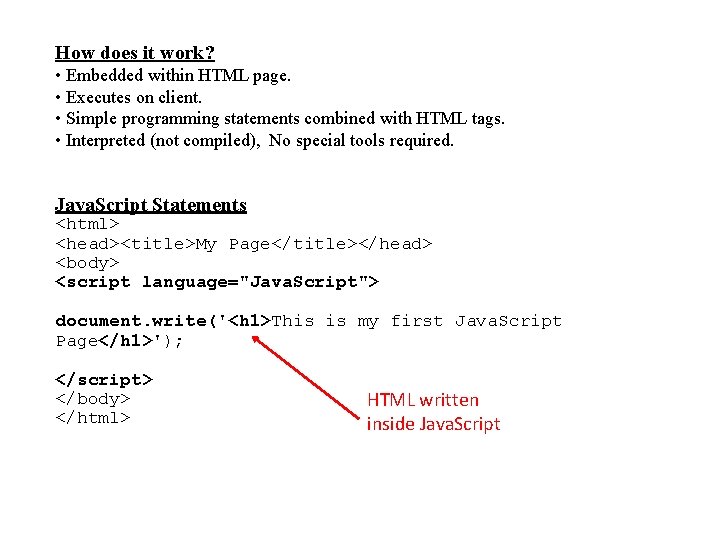The height and width of the screenshot is (540, 720).
Task: Click the opening "<html>" code line
Action: 87,224
